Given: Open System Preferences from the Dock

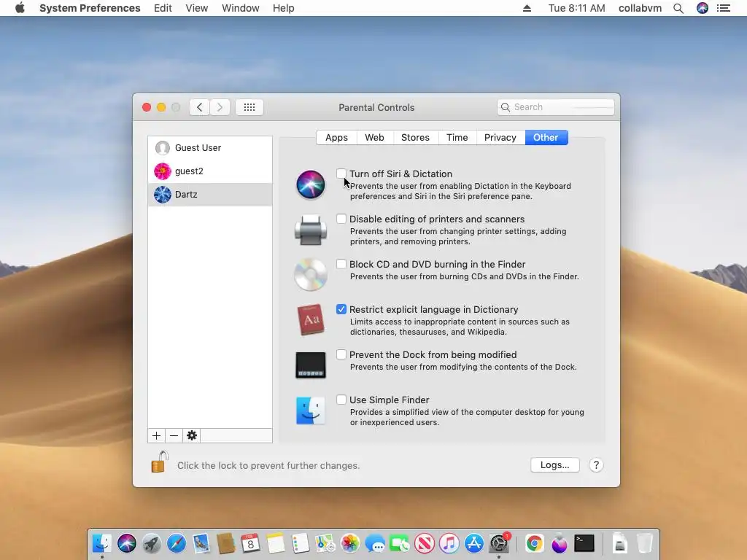Looking at the screenshot, I should click(x=499, y=543).
